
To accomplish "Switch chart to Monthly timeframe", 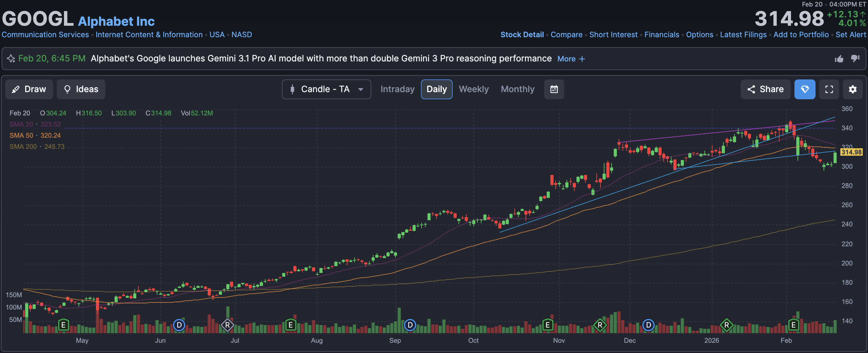I will coord(517,89).
